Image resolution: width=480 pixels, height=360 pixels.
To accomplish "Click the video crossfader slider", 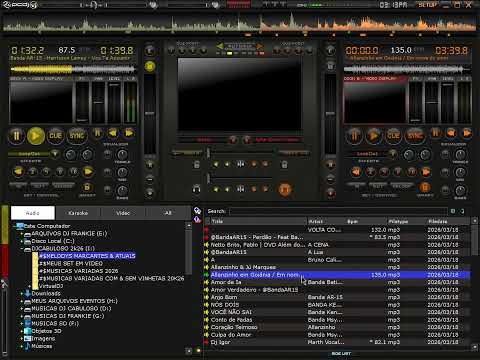I will pyautogui.click(x=240, y=153).
